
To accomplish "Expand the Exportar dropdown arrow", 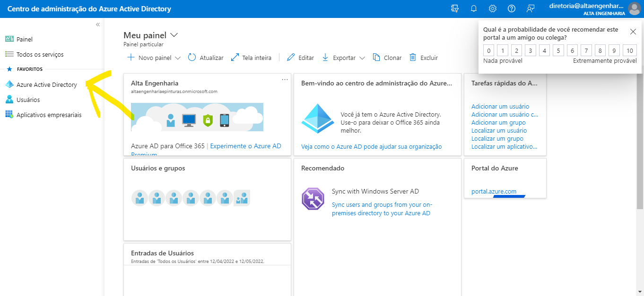I will tap(362, 58).
